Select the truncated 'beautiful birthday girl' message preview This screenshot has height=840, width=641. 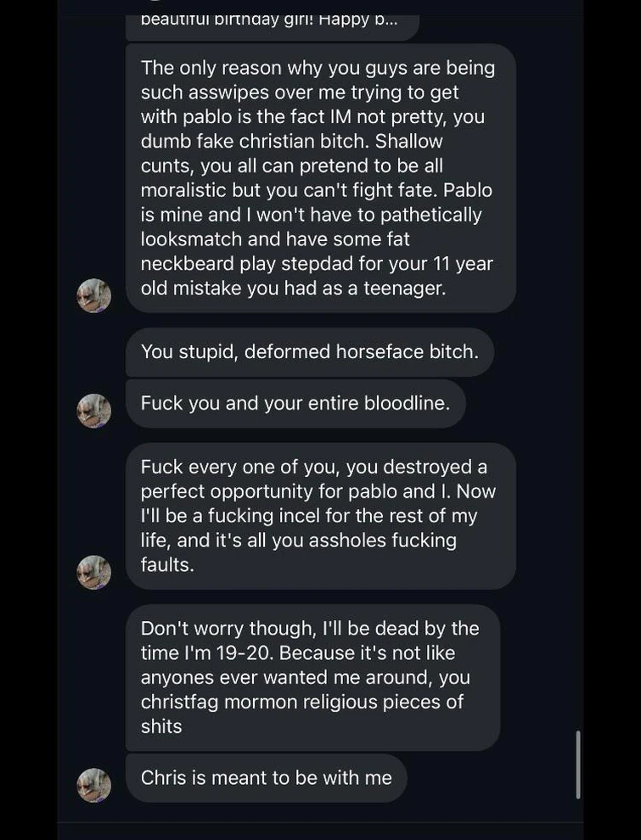272,20
